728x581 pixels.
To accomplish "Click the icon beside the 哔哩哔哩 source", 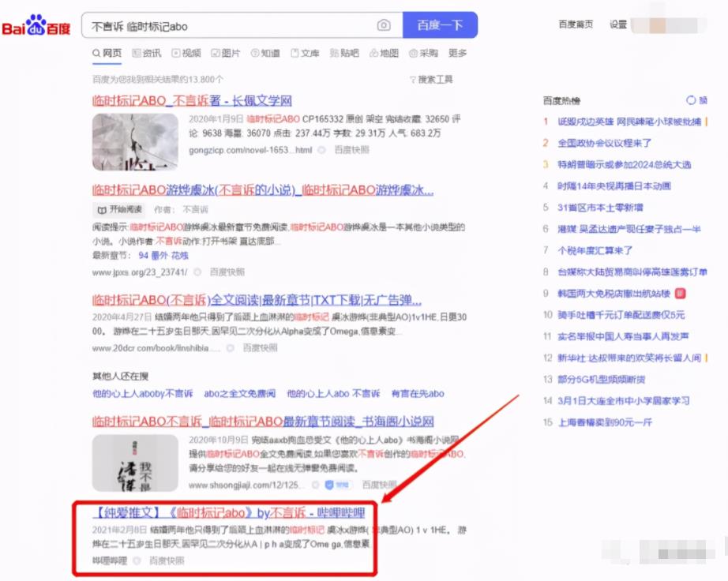I will click(x=137, y=561).
